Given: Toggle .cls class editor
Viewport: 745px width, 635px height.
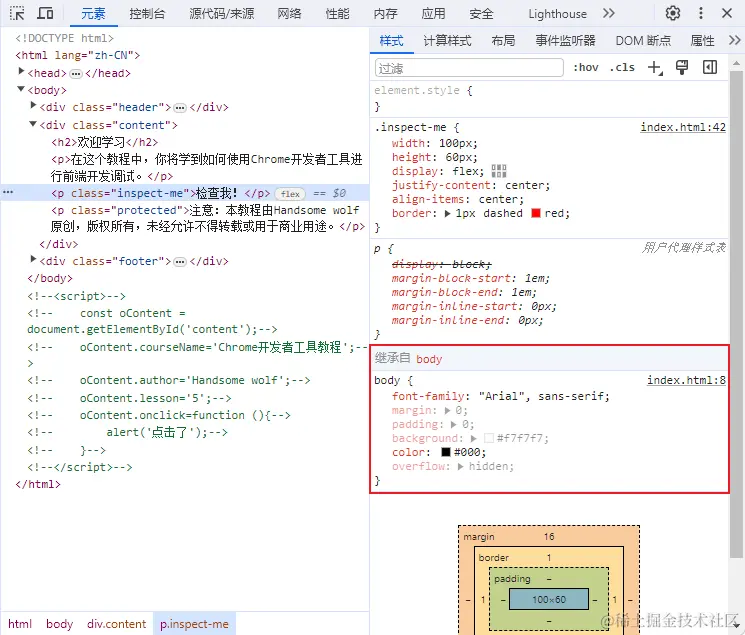Looking at the screenshot, I should [622, 67].
